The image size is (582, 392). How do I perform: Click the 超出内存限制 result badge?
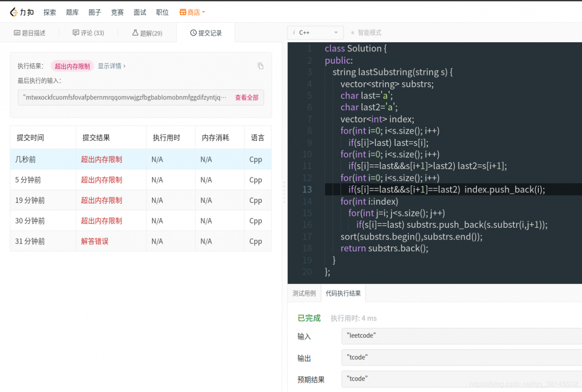click(x=72, y=66)
